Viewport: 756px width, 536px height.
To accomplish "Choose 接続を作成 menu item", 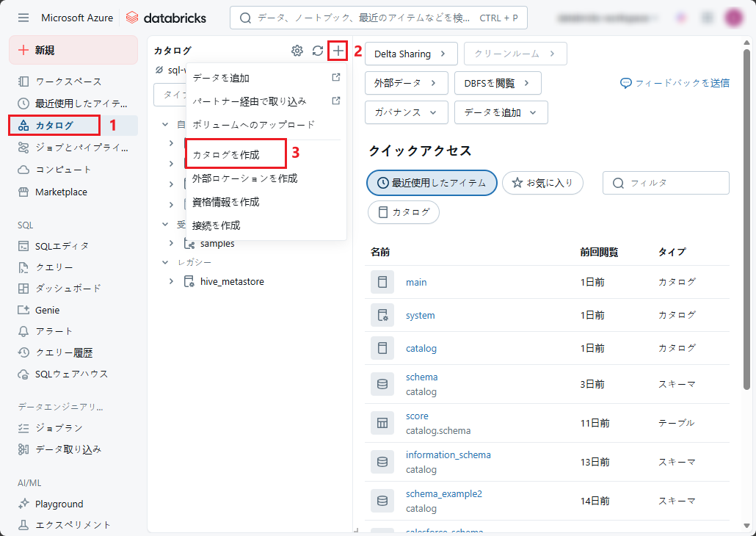I will coord(266,226).
